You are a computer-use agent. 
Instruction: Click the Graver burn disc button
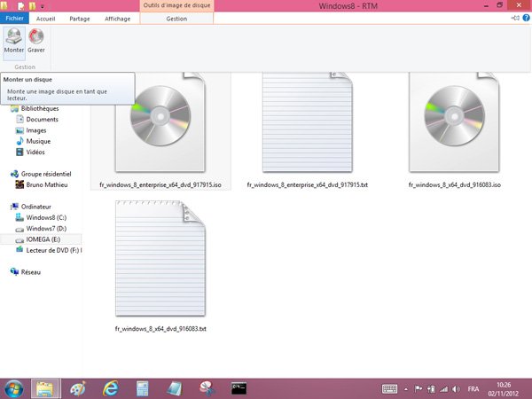pos(36,41)
